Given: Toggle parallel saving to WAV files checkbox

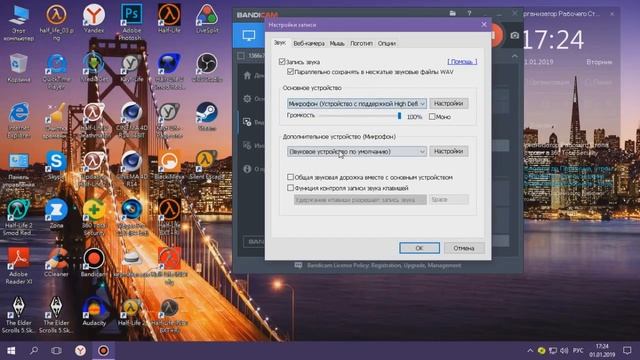Looking at the screenshot, I should [x=291, y=72].
